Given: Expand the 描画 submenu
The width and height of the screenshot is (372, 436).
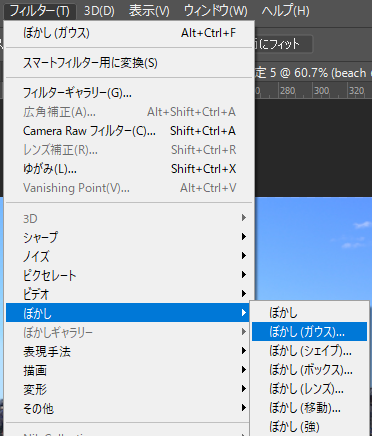Looking at the screenshot, I should pyautogui.click(x=128, y=370).
